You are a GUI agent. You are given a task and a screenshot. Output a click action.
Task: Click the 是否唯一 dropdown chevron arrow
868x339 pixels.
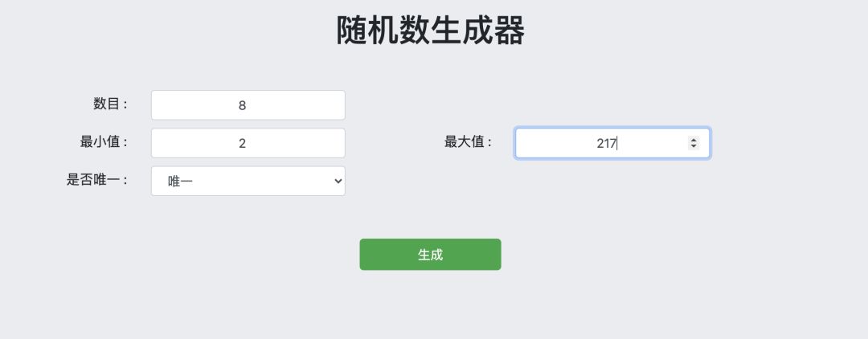338,182
